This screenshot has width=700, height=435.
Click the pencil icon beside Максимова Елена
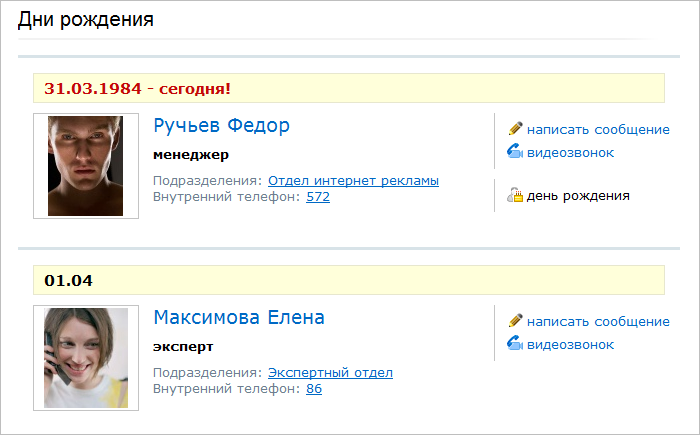(x=516, y=321)
